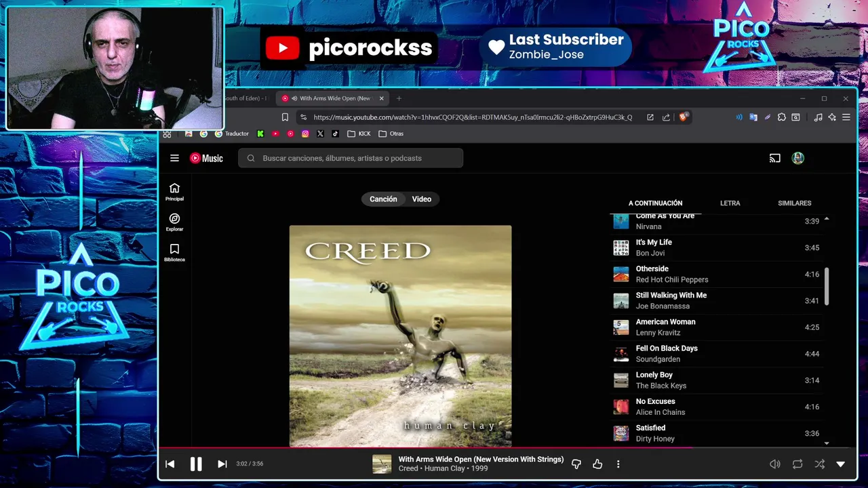The image size is (868, 488).
Task: Open the KICK bookmarks folder
Action: point(359,134)
